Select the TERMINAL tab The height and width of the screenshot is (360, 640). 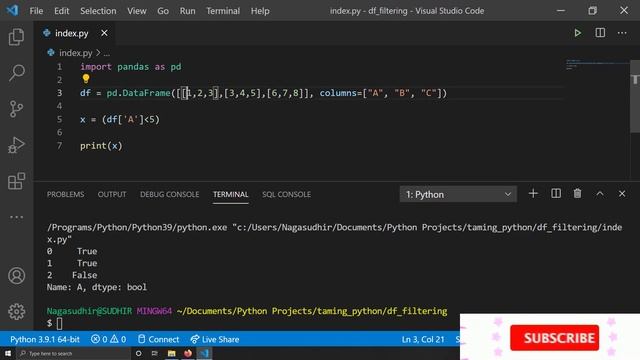coord(231,194)
